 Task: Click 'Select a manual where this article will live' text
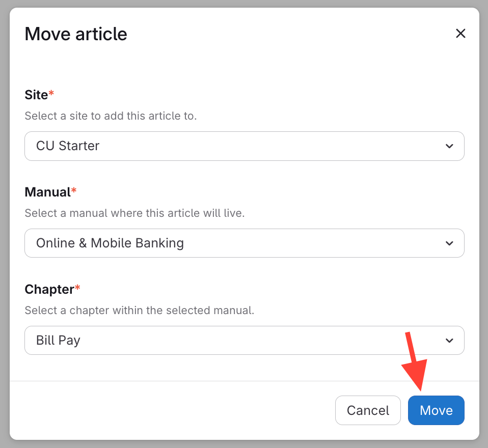click(x=134, y=213)
